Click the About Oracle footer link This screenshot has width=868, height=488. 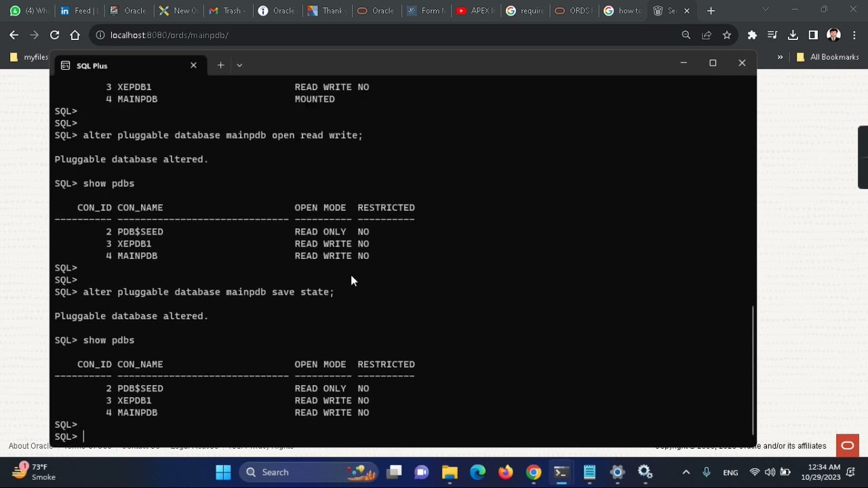tap(30, 446)
